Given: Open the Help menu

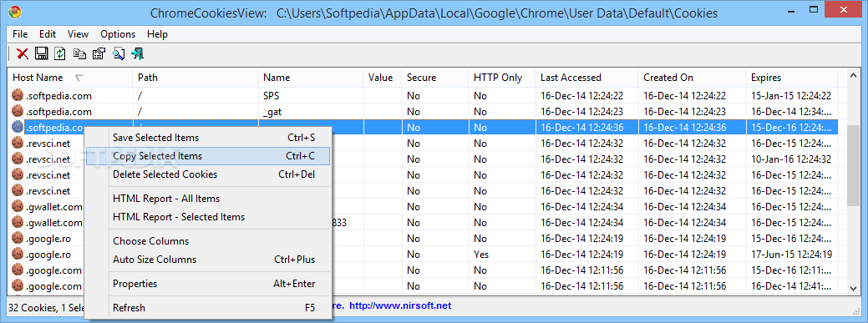Looking at the screenshot, I should 157,34.
